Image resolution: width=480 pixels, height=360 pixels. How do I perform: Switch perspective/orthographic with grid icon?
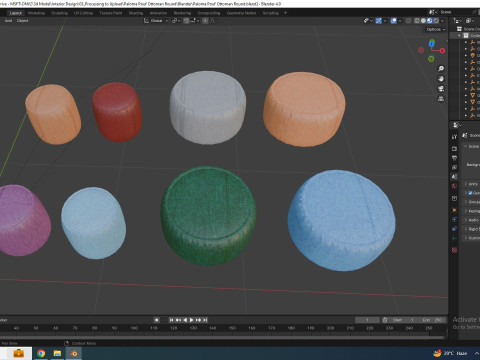tap(441, 99)
